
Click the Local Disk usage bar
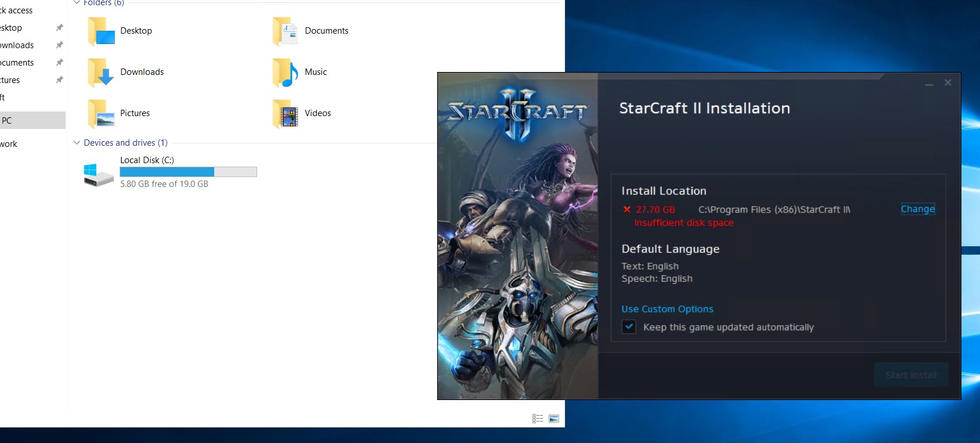188,172
